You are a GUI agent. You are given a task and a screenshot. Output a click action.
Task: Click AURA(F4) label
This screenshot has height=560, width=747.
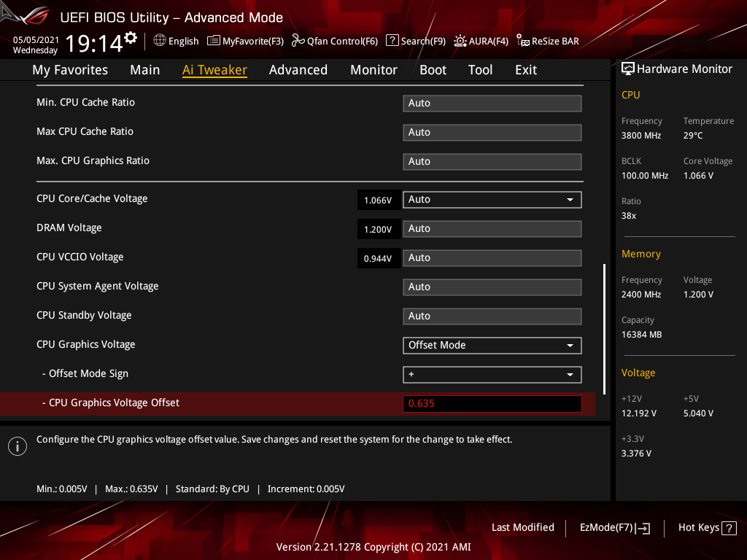488,42
